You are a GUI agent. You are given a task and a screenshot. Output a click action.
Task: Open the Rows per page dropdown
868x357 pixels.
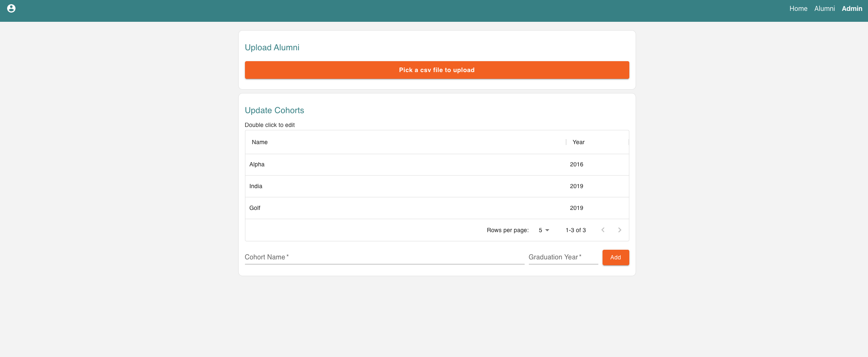click(x=544, y=230)
